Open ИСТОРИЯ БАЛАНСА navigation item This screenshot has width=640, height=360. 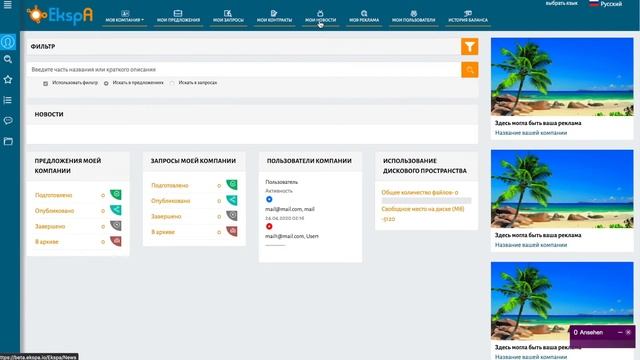468,16
